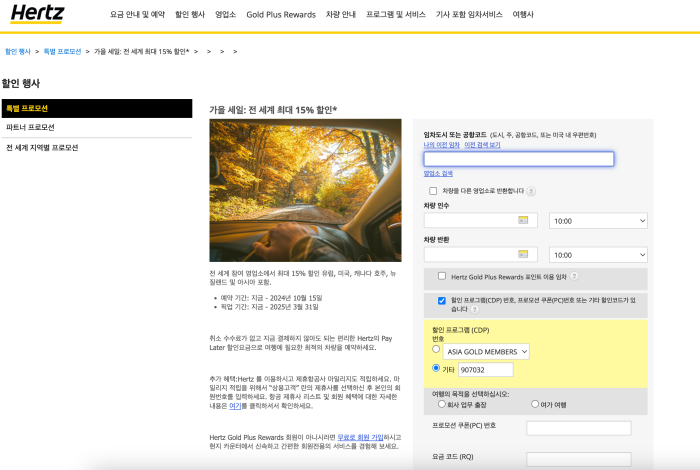The image size is (700, 470).
Task: Go to 특별 프로모션 breadcrumb link
Action: pyautogui.click(x=62, y=51)
